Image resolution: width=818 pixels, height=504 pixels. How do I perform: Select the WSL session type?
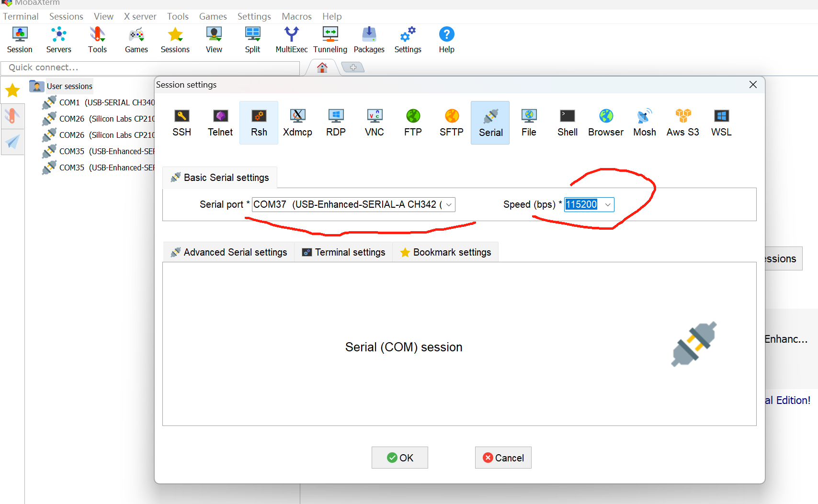tap(721, 123)
